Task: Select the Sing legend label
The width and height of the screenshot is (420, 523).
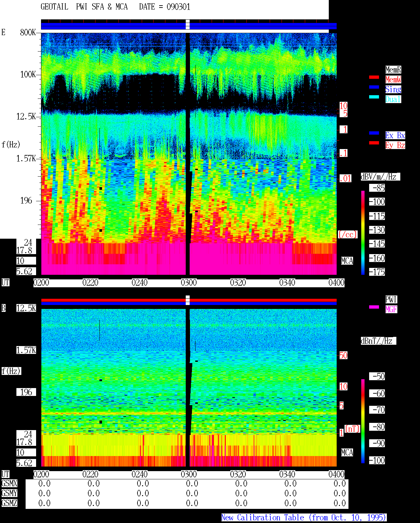Action: click(393, 89)
